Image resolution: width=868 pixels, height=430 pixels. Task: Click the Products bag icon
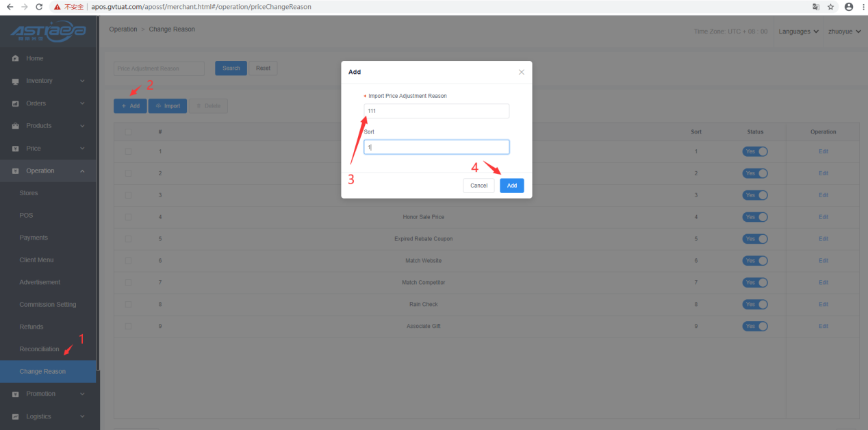(15, 126)
